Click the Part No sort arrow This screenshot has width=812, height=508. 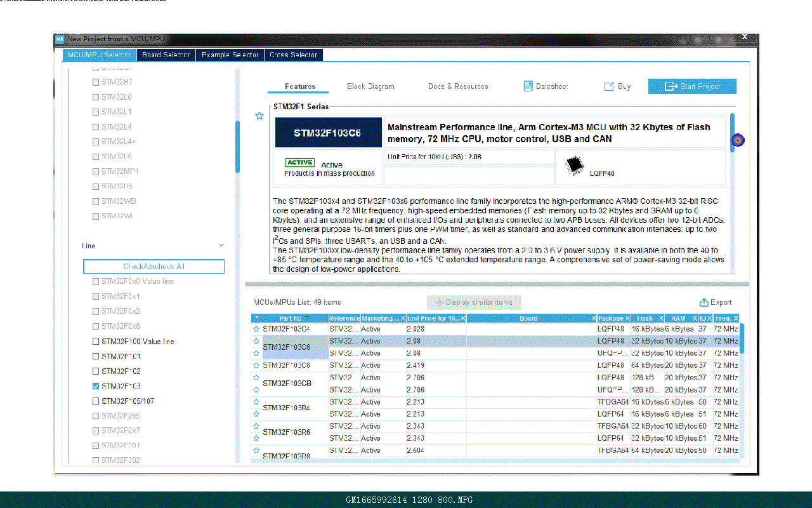(307, 318)
